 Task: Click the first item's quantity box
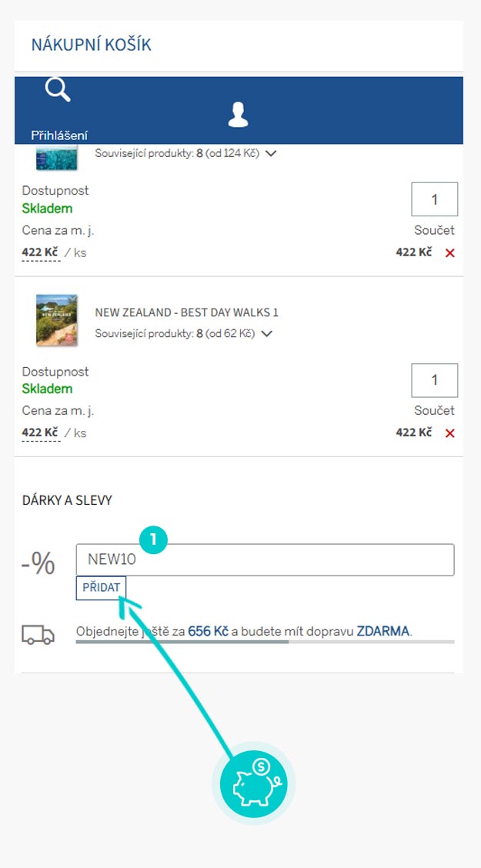tap(435, 199)
